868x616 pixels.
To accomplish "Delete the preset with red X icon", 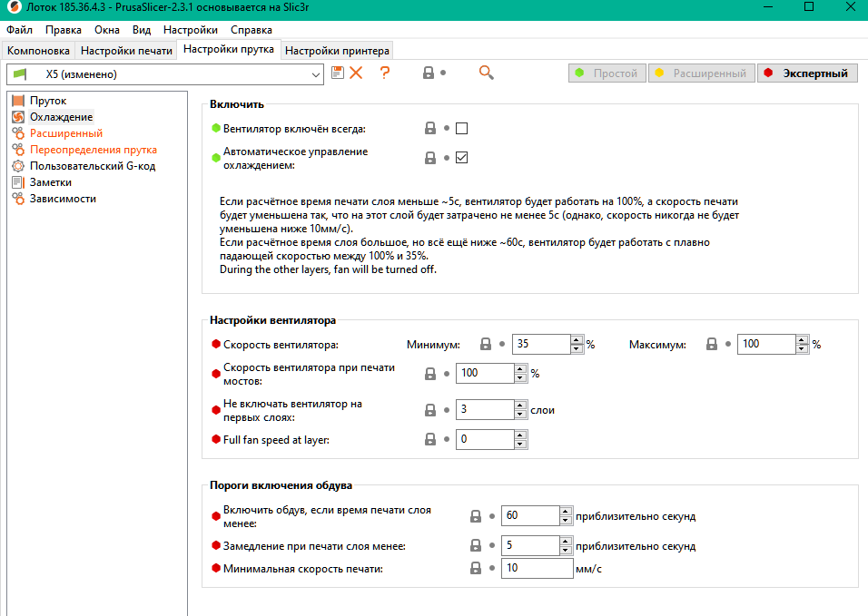I will (x=356, y=73).
